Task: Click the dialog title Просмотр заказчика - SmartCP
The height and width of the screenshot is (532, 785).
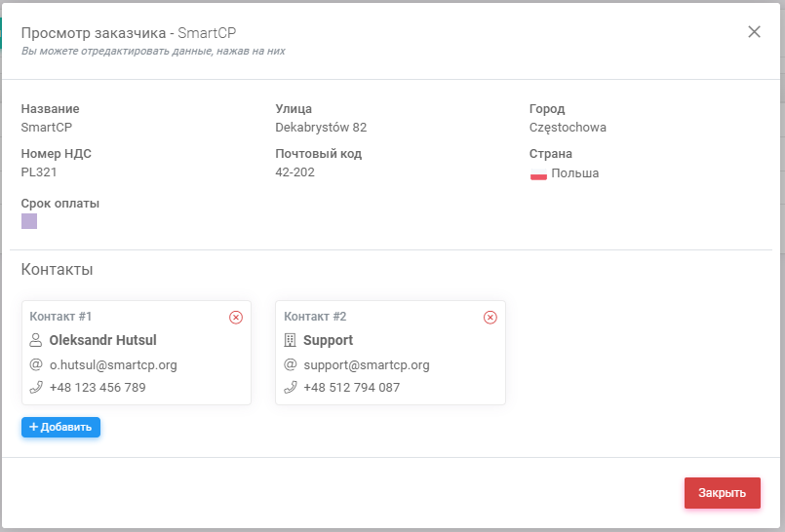Action: [x=129, y=33]
